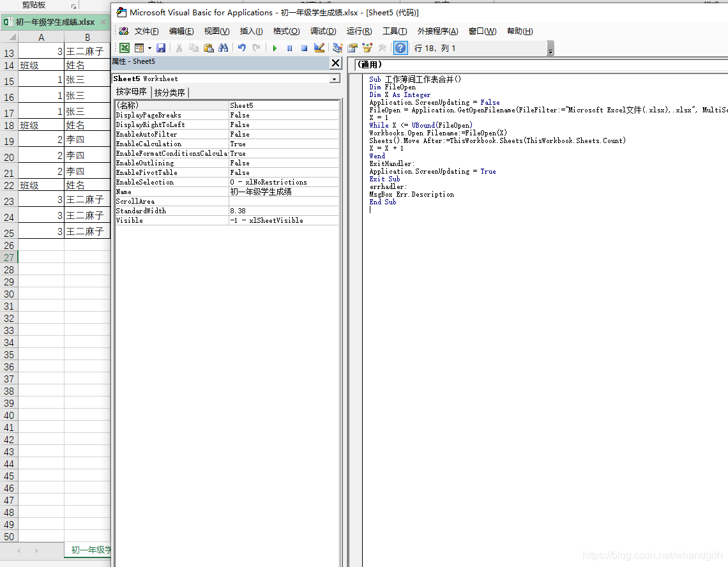728x567 pixels.
Task: Click the toolbar options overflow arrow
Action: tap(550, 49)
